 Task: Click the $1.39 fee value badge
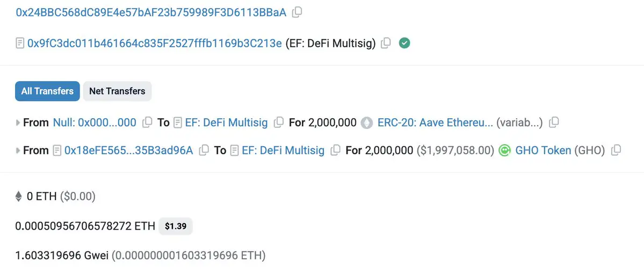[176, 226]
